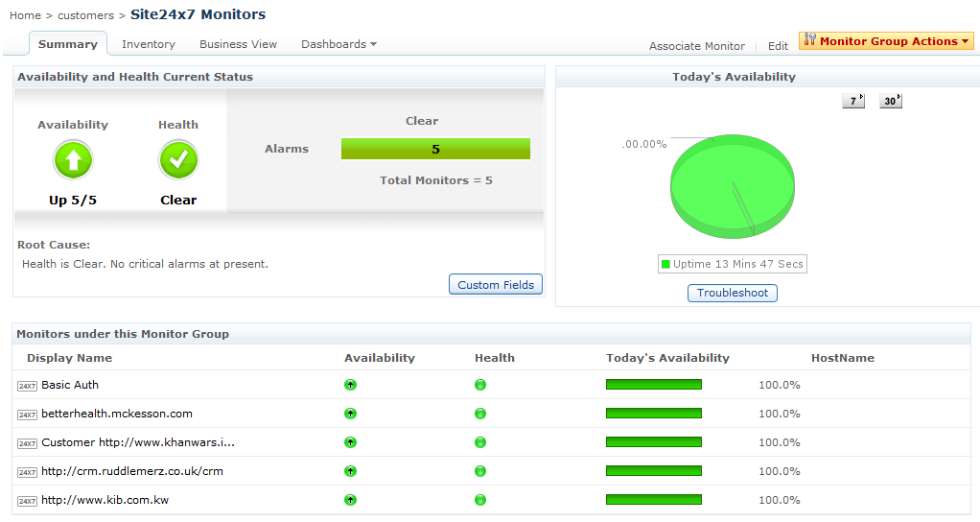The width and height of the screenshot is (980, 522).
Task: Open the Business View tab
Action: point(238,44)
